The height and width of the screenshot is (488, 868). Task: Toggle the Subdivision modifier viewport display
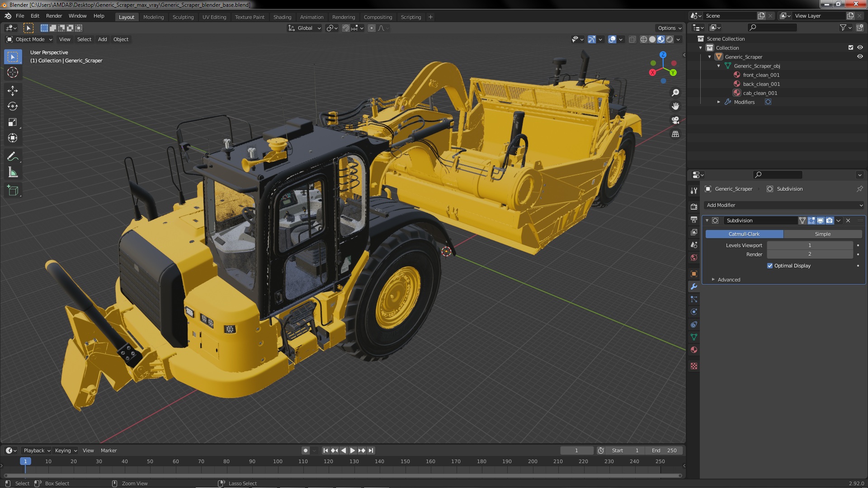821,221
